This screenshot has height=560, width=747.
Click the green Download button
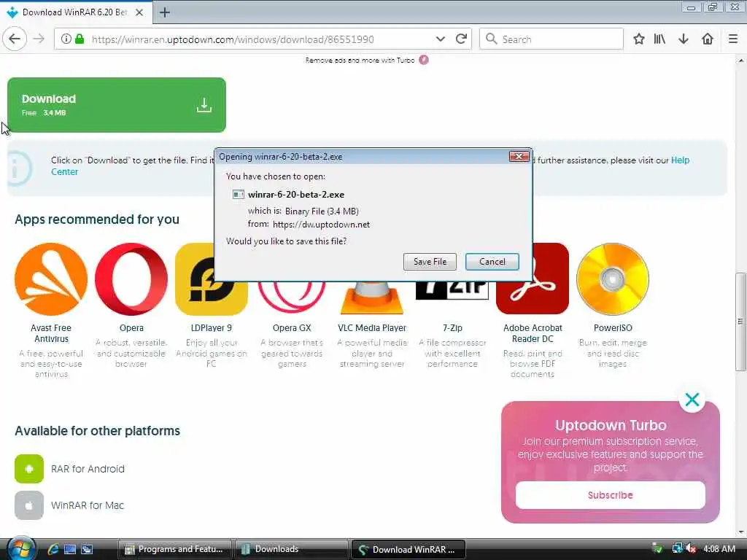coord(117,105)
